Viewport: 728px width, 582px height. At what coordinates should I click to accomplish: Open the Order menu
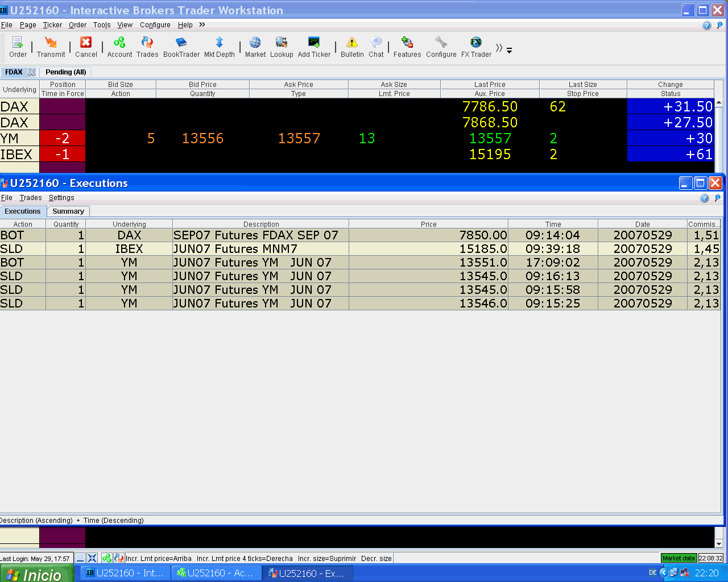pos(78,25)
